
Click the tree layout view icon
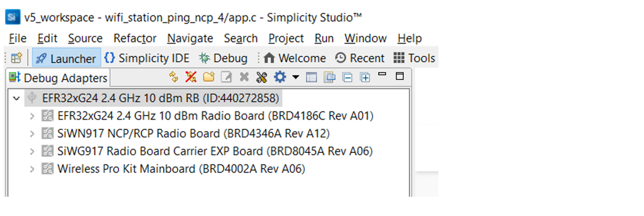tap(329, 77)
